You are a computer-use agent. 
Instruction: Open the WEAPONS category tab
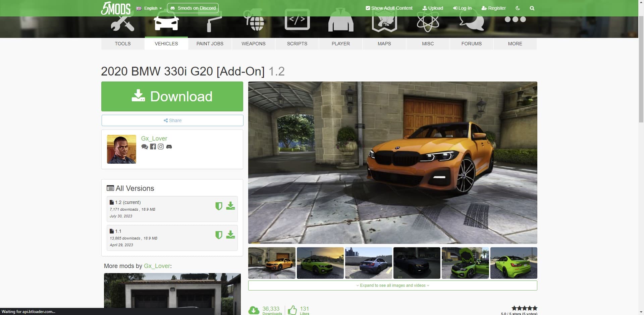(253, 44)
